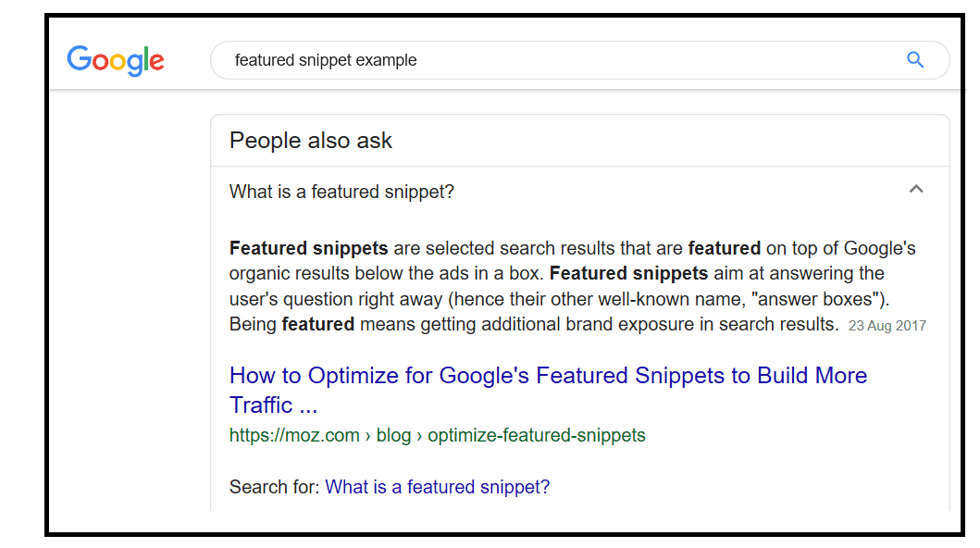980x548 pixels.
Task: Click the '23 Aug 2017' date
Action: point(887,326)
